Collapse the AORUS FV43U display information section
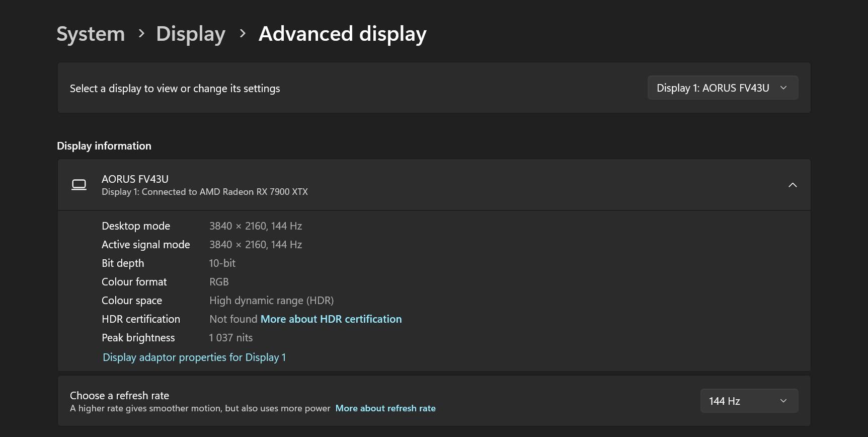Image resolution: width=868 pixels, height=437 pixels. 792,185
